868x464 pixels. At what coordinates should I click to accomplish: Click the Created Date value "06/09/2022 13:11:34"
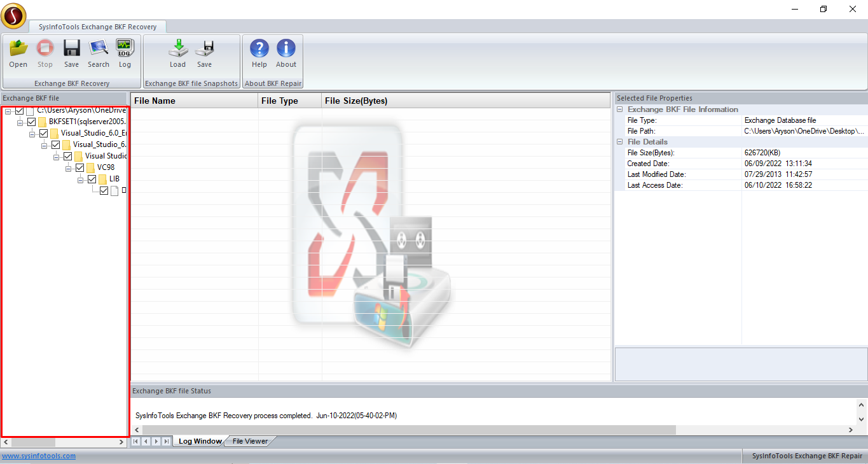778,164
